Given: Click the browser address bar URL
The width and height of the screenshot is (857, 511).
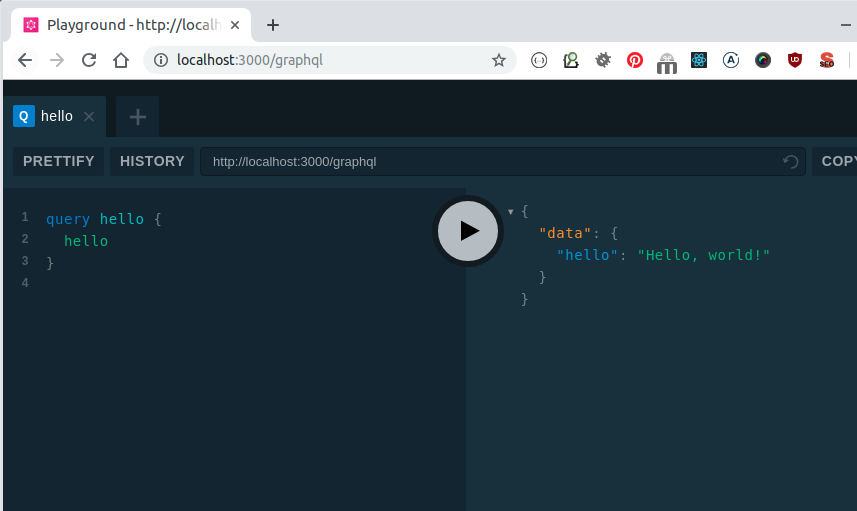Looking at the screenshot, I should [x=250, y=60].
